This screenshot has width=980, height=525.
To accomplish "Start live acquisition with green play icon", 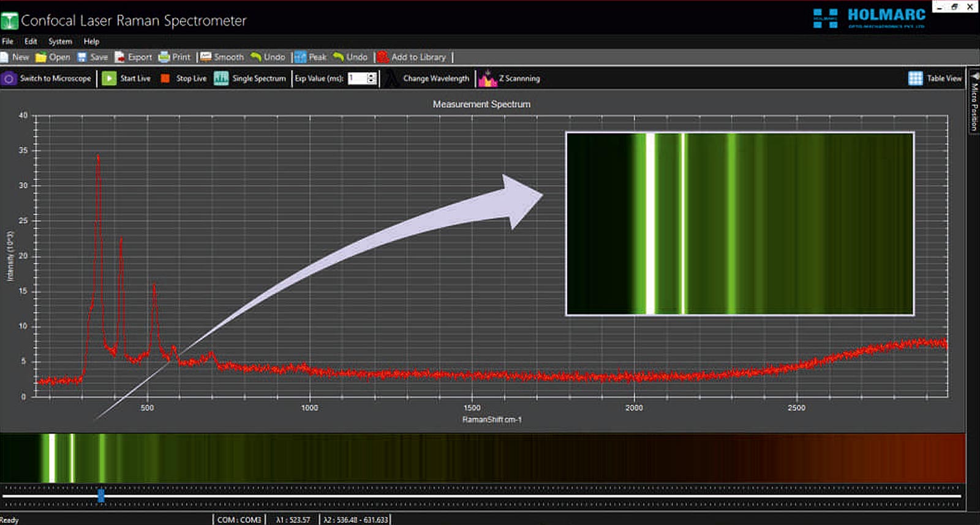I will (109, 78).
